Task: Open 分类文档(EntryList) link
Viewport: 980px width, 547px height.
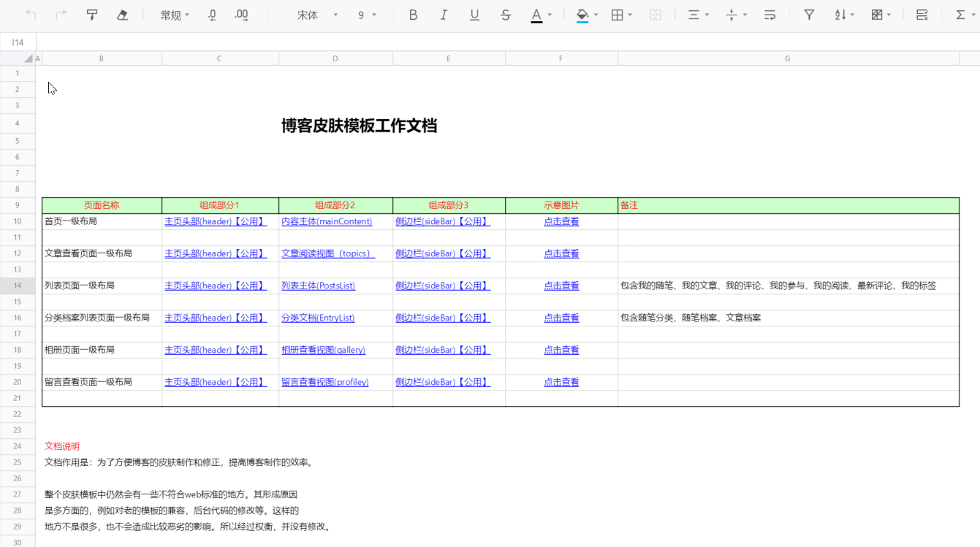Action: coord(318,318)
